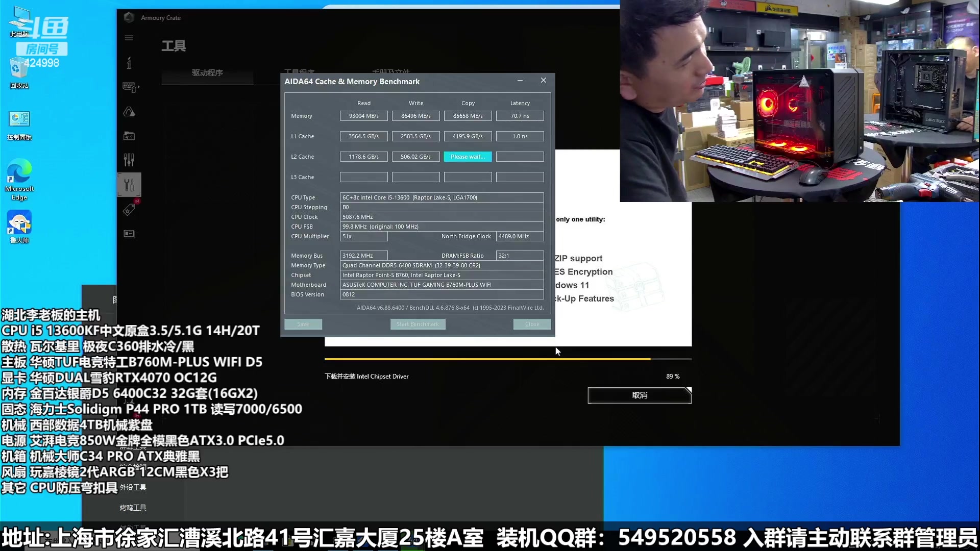Open the News sidebar icon
The image size is (980, 551).
coord(129,234)
